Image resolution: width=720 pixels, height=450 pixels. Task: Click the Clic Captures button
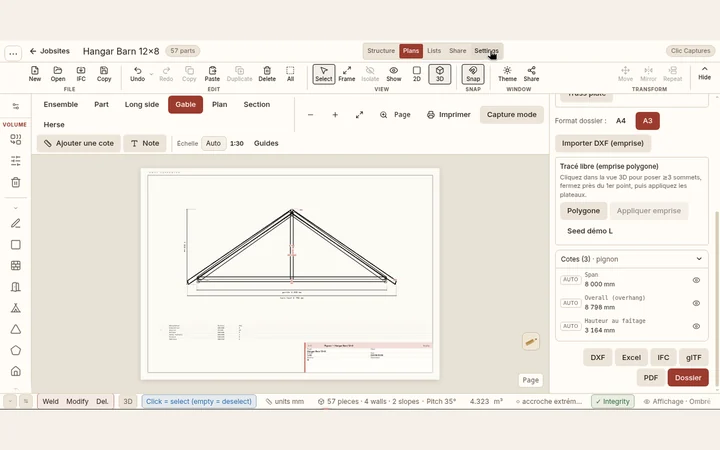[x=690, y=51]
